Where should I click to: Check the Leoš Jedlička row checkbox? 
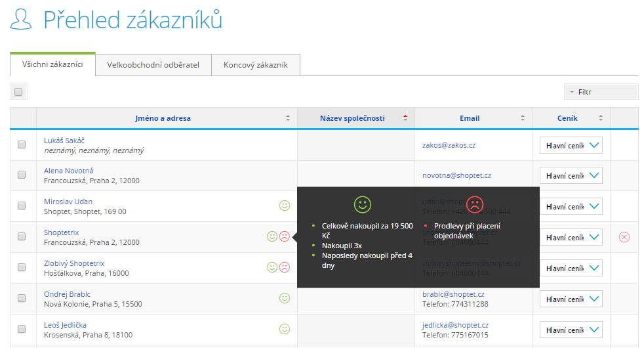(x=22, y=329)
